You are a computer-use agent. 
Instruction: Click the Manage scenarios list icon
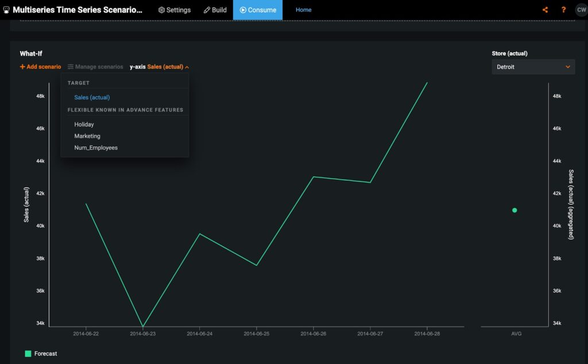[x=71, y=67]
